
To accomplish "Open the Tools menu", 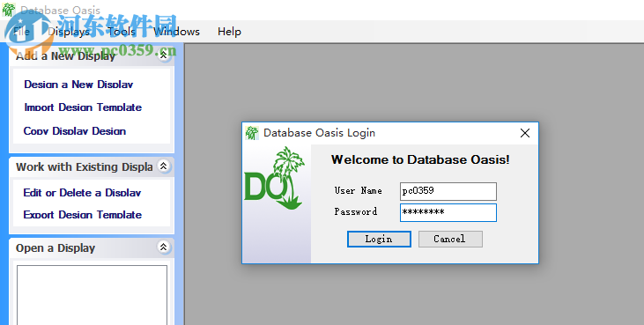I will (x=122, y=32).
